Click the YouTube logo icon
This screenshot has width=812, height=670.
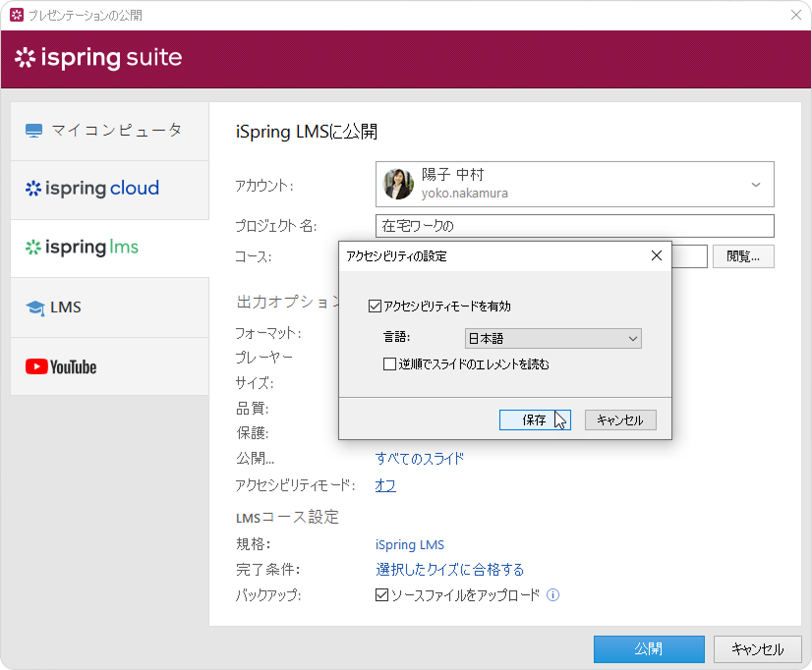coord(61,367)
